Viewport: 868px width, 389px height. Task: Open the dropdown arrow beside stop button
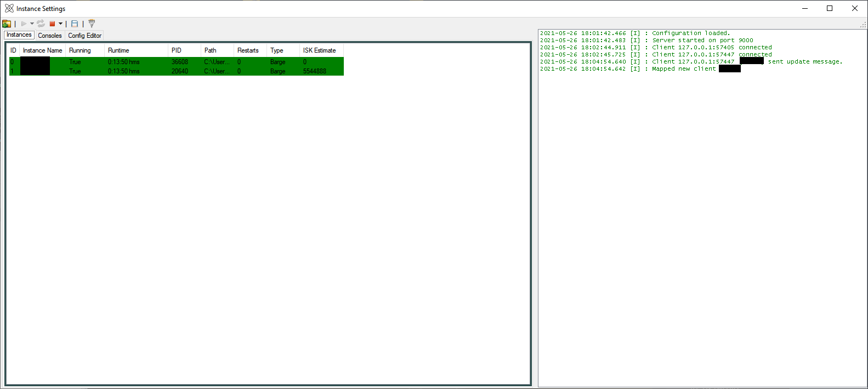(60, 24)
